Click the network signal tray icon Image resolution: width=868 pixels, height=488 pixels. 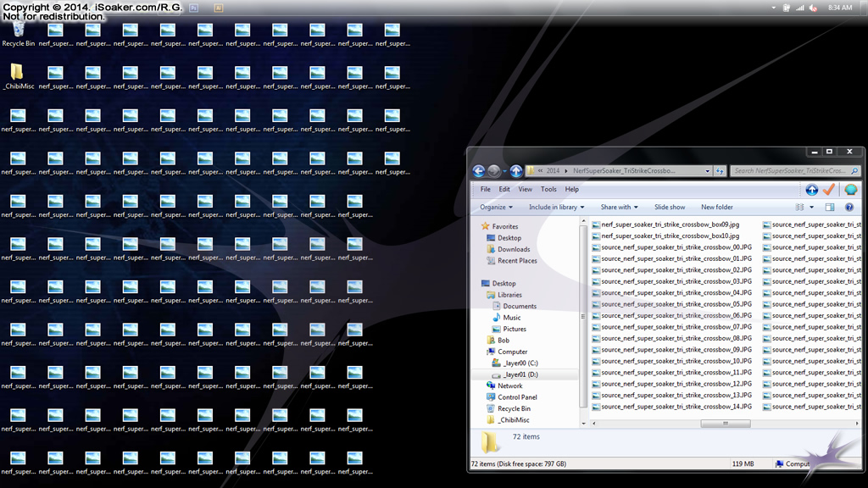pyautogui.click(x=800, y=8)
